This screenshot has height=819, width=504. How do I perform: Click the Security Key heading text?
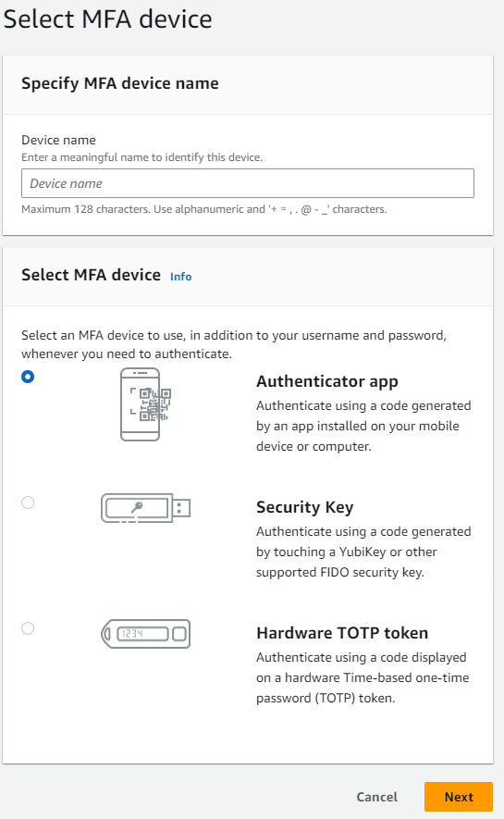(x=304, y=507)
